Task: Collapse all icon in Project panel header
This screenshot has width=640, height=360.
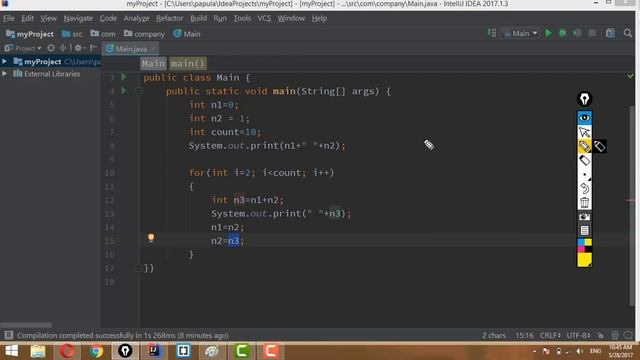Action: 62,48
